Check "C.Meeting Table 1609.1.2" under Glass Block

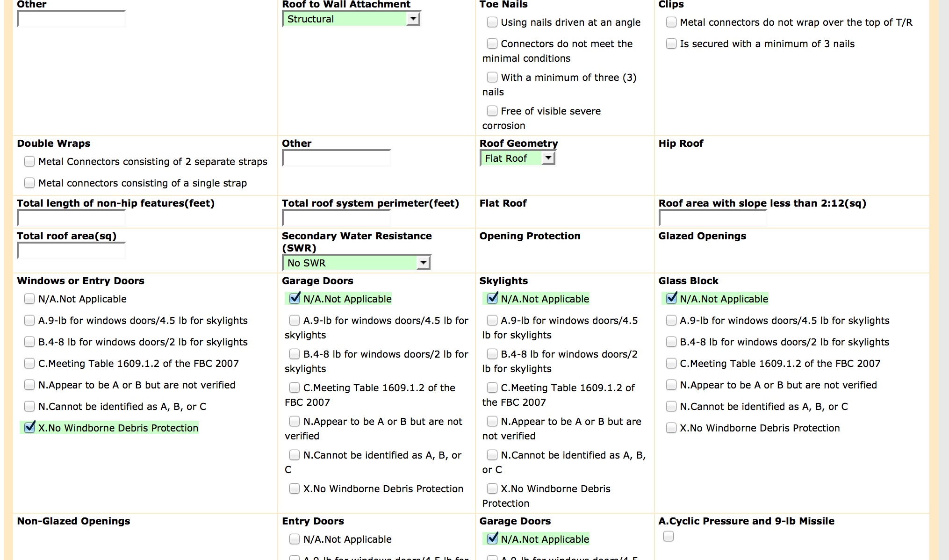tap(671, 363)
